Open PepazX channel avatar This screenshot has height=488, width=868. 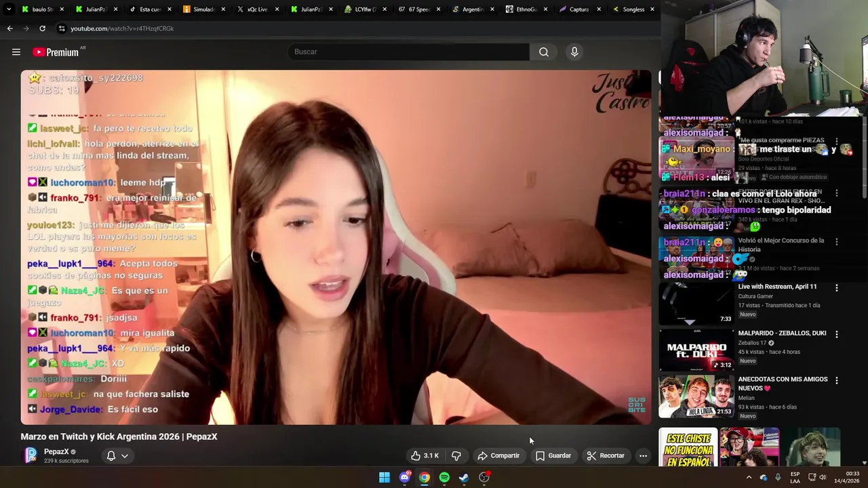[31, 455]
